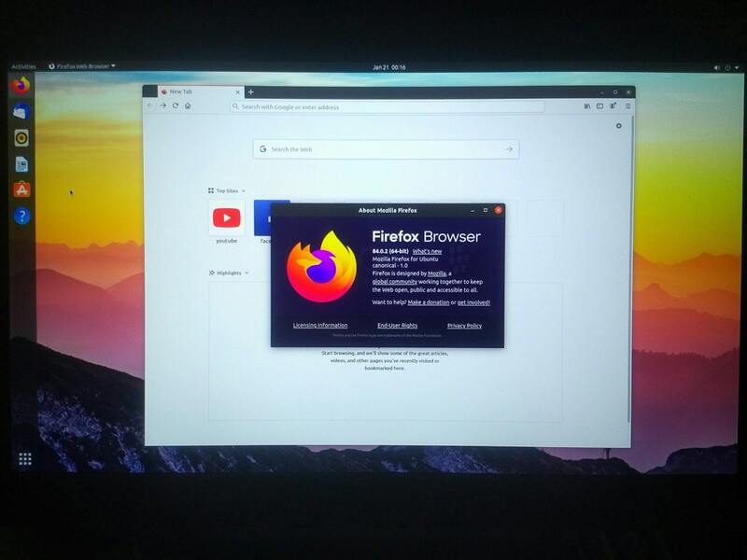Select the New Tab tab
Image resolution: width=747 pixels, height=560 pixels.
tap(201, 91)
